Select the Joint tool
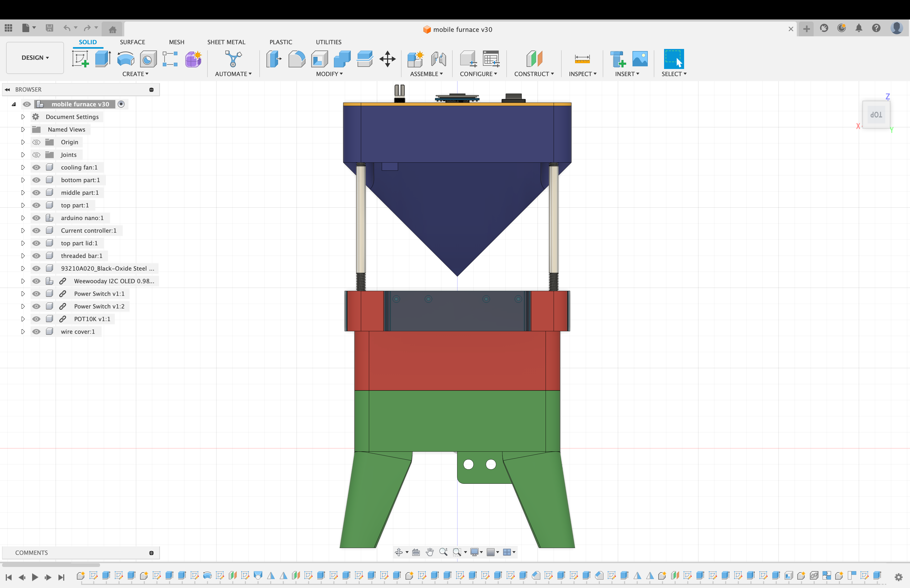The height and width of the screenshot is (588, 910). tap(438, 59)
